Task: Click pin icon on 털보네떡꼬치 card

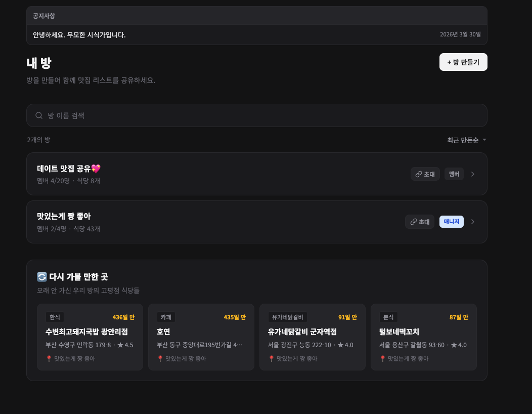Action: (x=383, y=359)
